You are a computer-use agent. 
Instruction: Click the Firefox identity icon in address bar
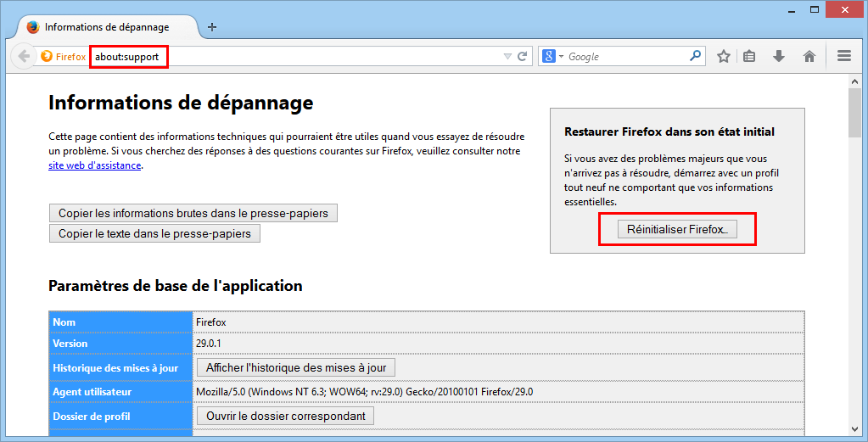[x=47, y=57]
